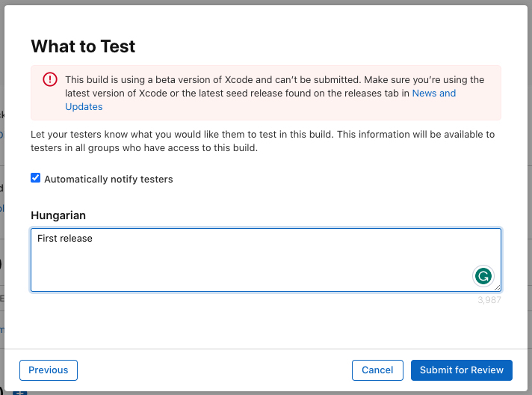Click the 3,987 remaining character counter
Screen dimensions: 532x395
pos(489,300)
